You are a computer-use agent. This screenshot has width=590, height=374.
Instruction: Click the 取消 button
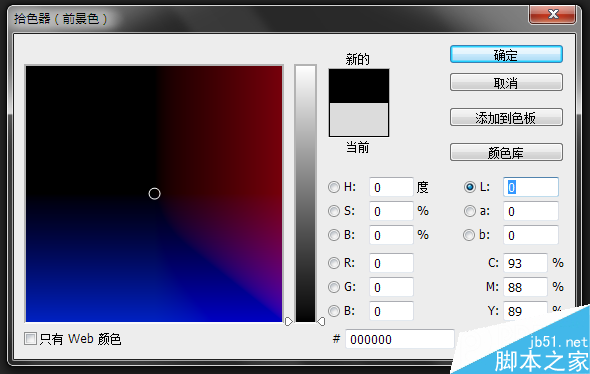coord(506,82)
